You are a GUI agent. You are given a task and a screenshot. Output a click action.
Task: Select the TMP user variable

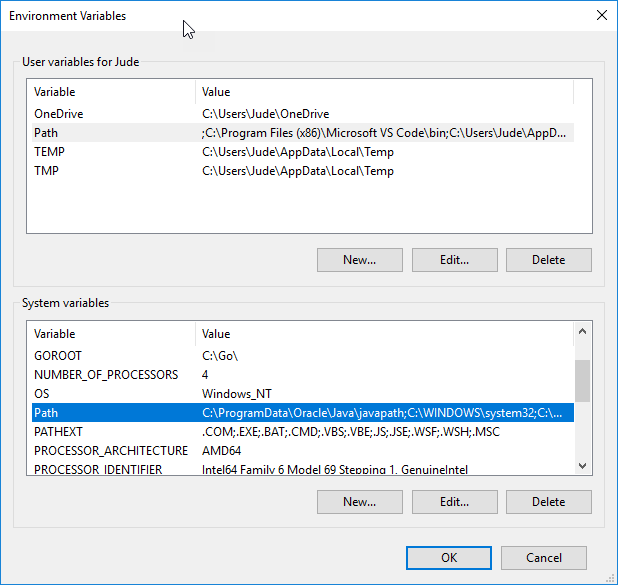47,171
